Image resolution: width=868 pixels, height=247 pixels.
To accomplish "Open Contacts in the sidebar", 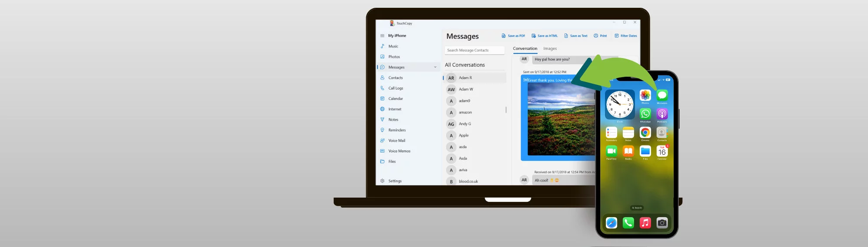I will pyautogui.click(x=395, y=78).
